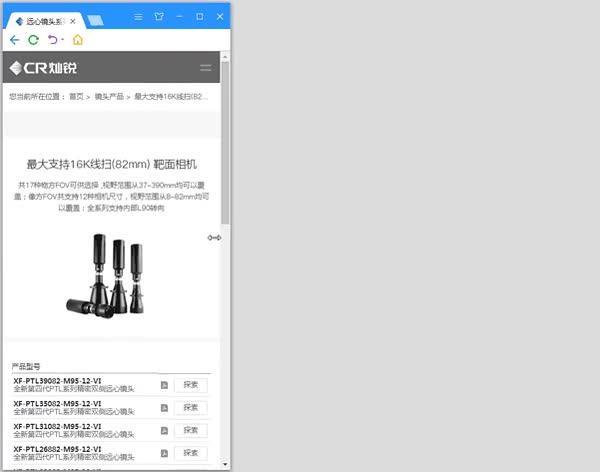This screenshot has height=472, width=600.
Task: Close the browser window
Action: (220, 16)
